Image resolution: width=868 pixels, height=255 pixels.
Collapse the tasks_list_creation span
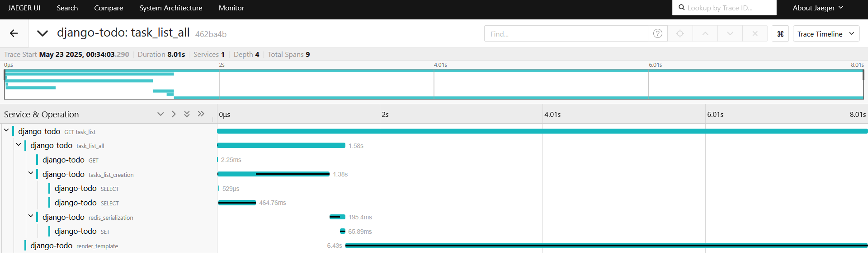click(31, 173)
